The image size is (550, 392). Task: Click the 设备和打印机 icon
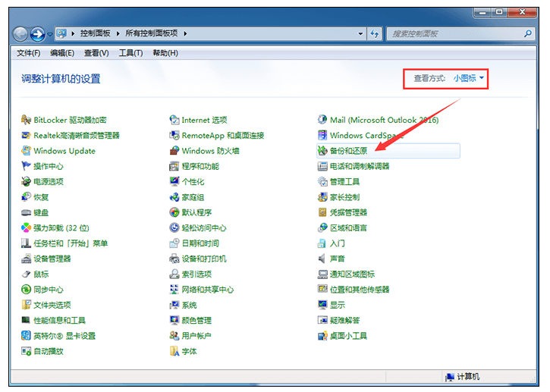(174, 259)
